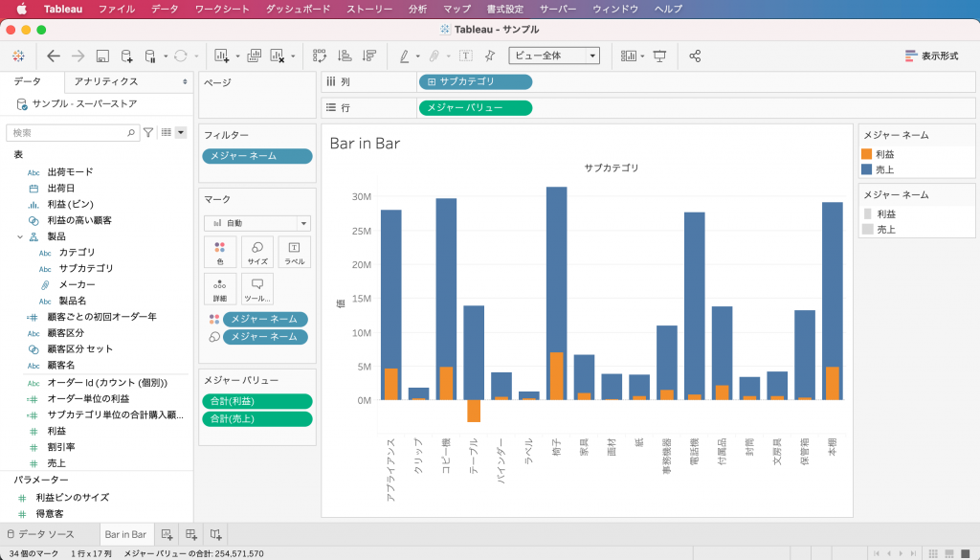Save the workbook with the save icon
This screenshot has height=560, width=980.
[x=102, y=56]
